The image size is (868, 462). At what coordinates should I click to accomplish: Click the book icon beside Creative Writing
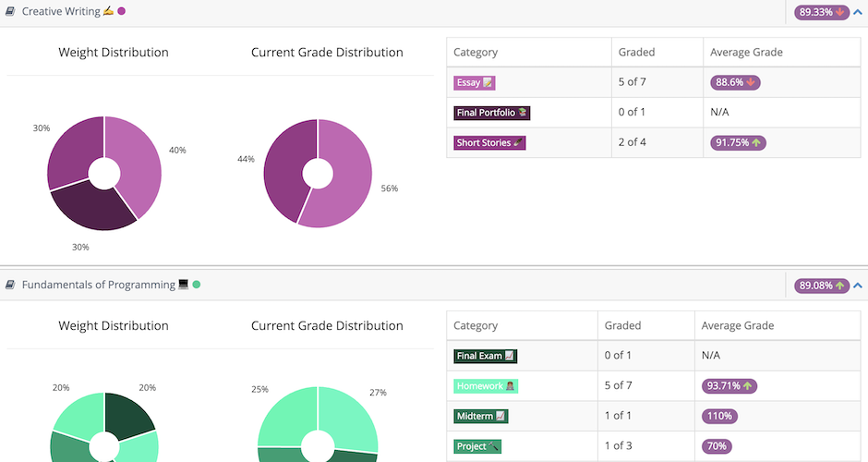pos(10,11)
